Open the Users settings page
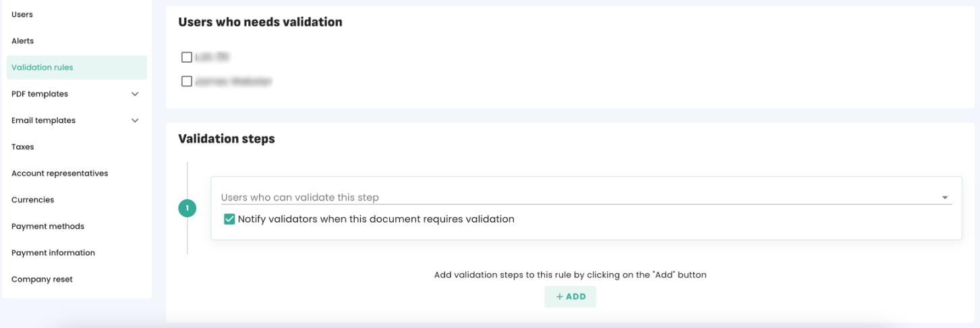Viewport: 980px width, 328px height. 22,14
